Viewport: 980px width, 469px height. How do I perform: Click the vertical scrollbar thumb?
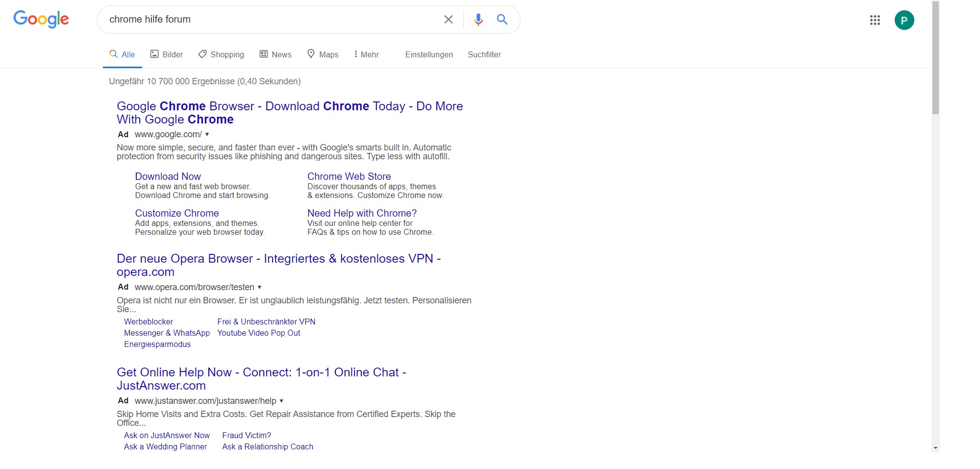coord(935,58)
